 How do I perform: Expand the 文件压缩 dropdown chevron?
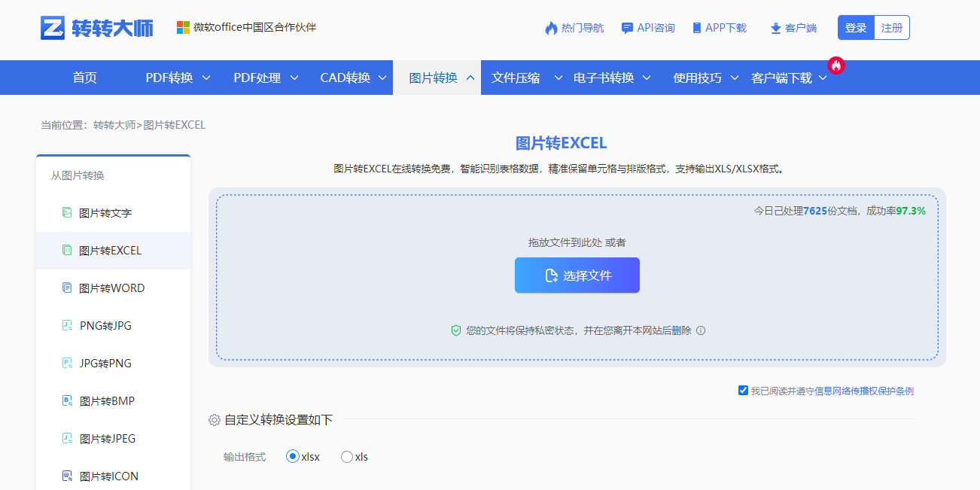point(558,78)
